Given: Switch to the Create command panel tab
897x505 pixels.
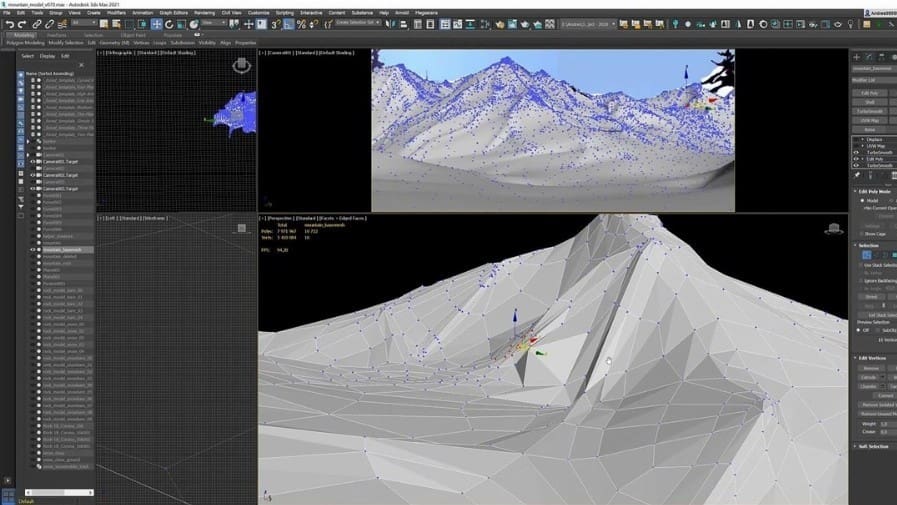Looking at the screenshot, I should [x=856, y=57].
